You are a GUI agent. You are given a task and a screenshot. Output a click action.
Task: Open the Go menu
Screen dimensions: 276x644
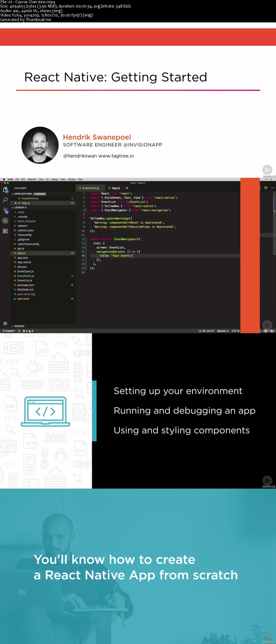(47, 179)
